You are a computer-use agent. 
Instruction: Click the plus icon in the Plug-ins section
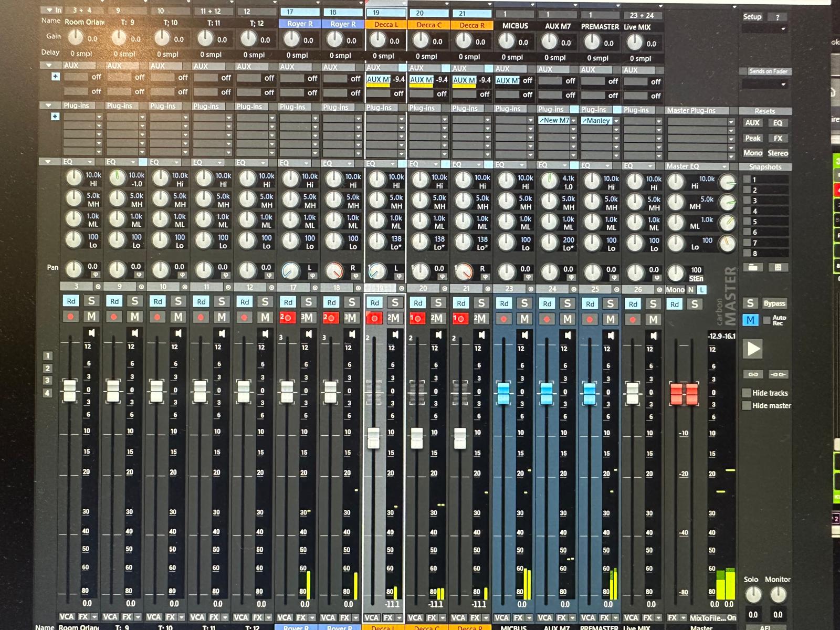55,117
